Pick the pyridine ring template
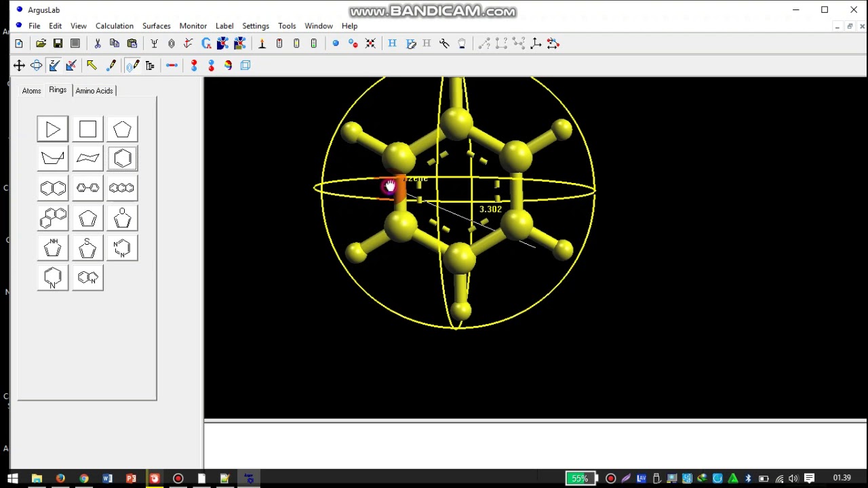Image resolution: width=868 pixels, height=488 pixels. tap(53, 278)
